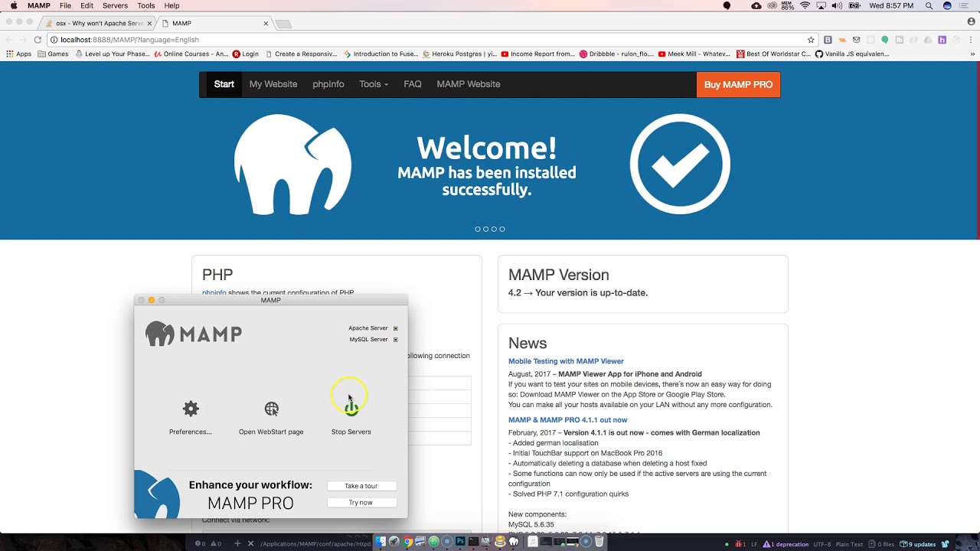This screenshot has height=551, width=980.
Task: Click the Siri icon in the menu bar
Action: [947, 5]
